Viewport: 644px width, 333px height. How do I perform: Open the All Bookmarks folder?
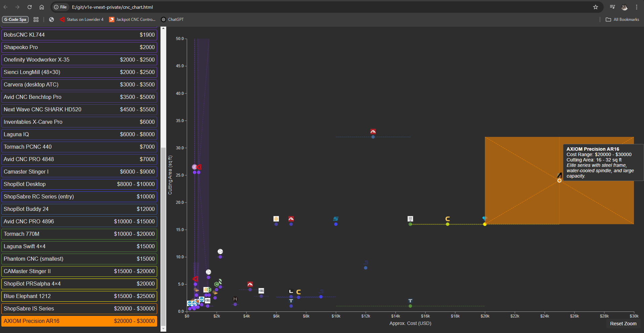622,20
